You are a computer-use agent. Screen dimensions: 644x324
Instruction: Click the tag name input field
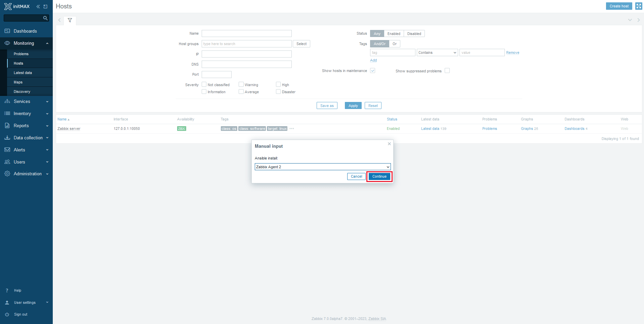click(393, 52)
